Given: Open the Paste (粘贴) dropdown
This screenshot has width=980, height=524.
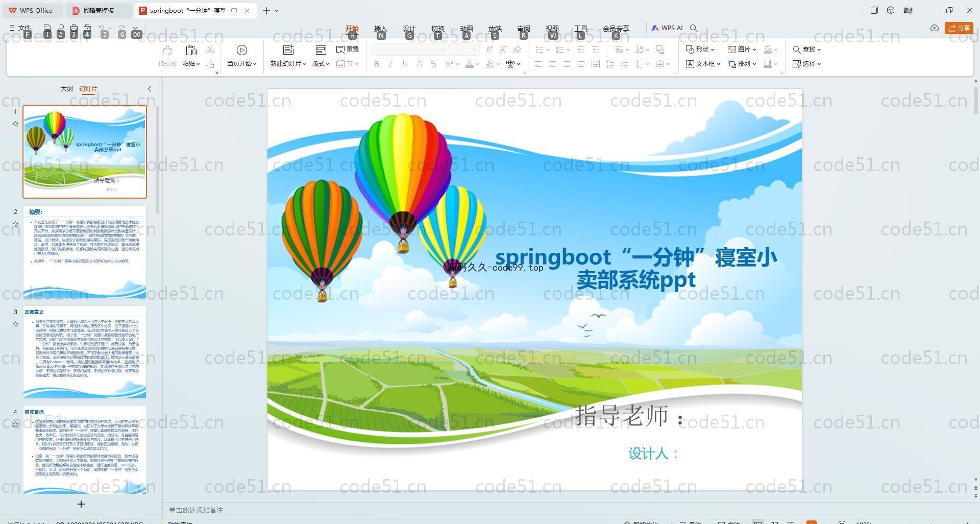Looking at the screenshot, I should [191, 64].
